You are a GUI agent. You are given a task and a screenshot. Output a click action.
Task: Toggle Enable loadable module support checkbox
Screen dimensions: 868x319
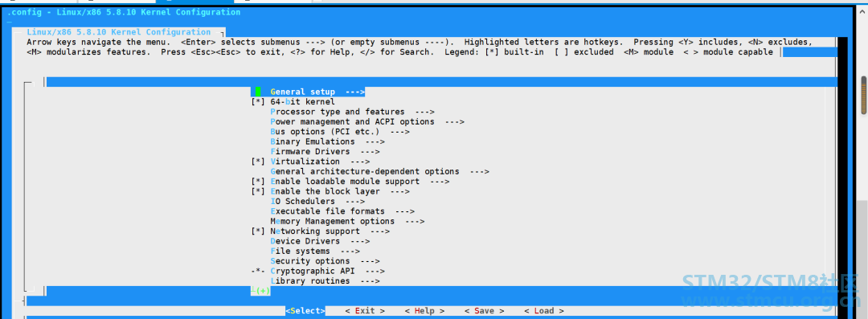[258, 182]
